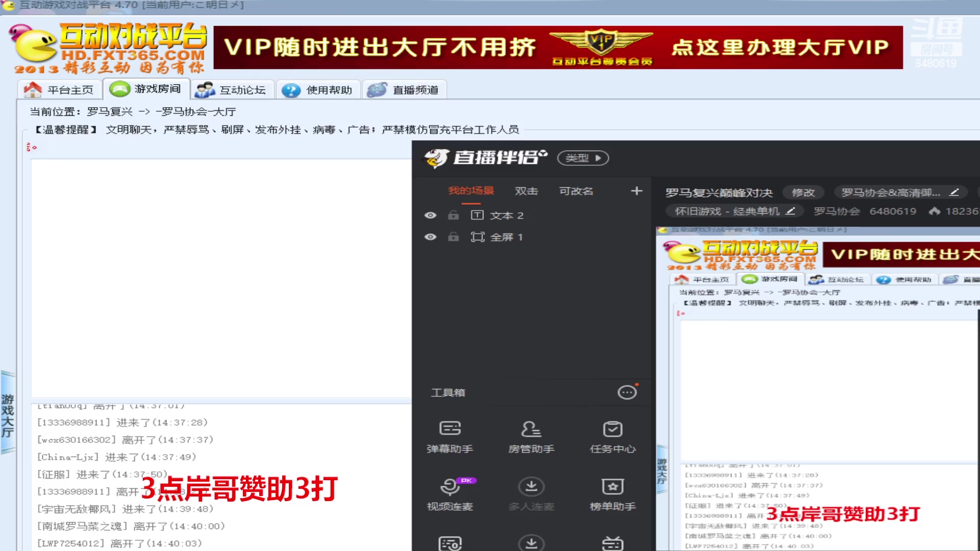The width and height of the screenshot is (980, 551).
Task: Click the 点这里办理大厅VIP banner link
Action: tap(779, 47)
